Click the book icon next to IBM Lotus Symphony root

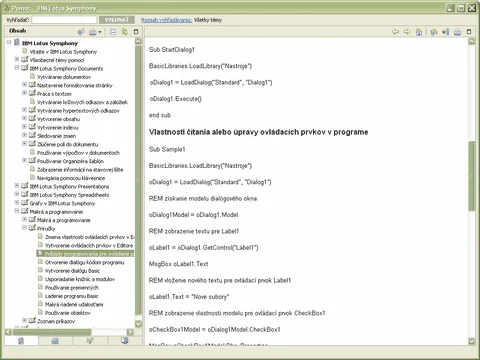point(17,43)
